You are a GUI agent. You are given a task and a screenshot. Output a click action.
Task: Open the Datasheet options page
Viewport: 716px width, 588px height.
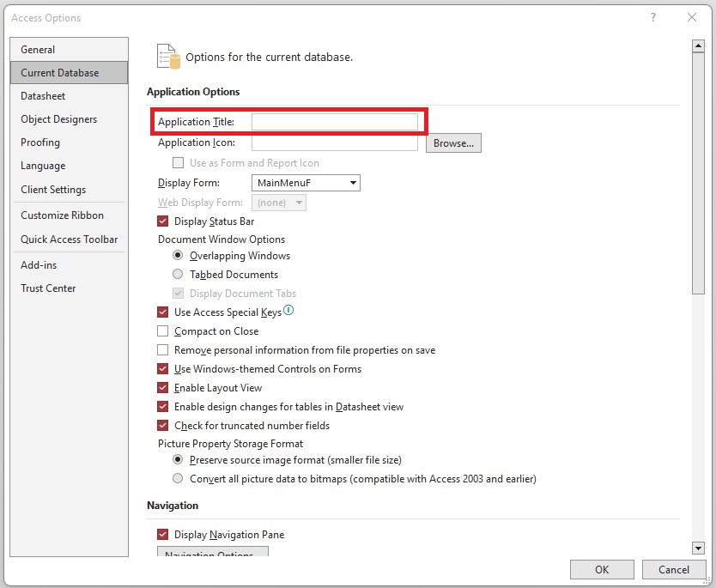41,95
